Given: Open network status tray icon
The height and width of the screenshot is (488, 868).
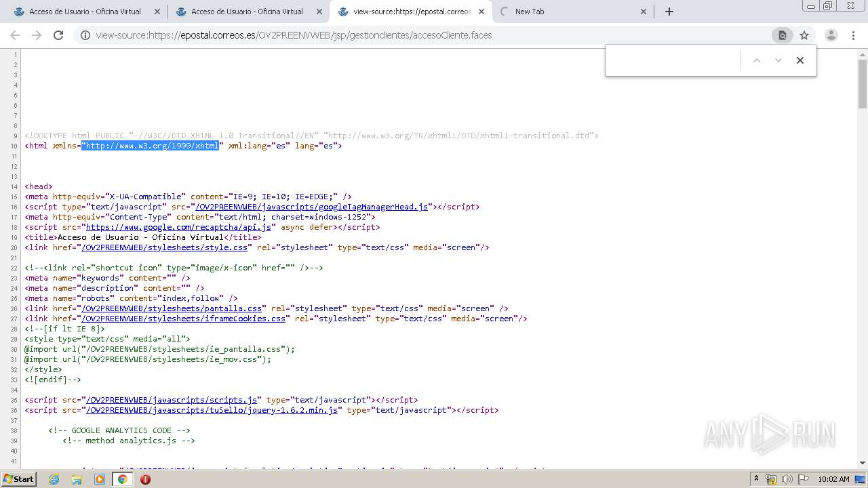Looking at the screenshot, I should [x=771, y=479].
